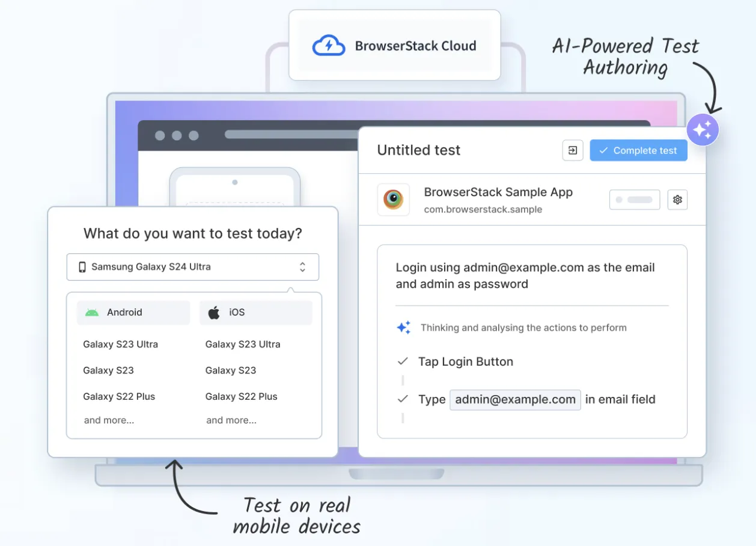Click the BrowserStack Sample App name
Image resolution: width=756 pixels, height=546 pixels.
(498, 192)
